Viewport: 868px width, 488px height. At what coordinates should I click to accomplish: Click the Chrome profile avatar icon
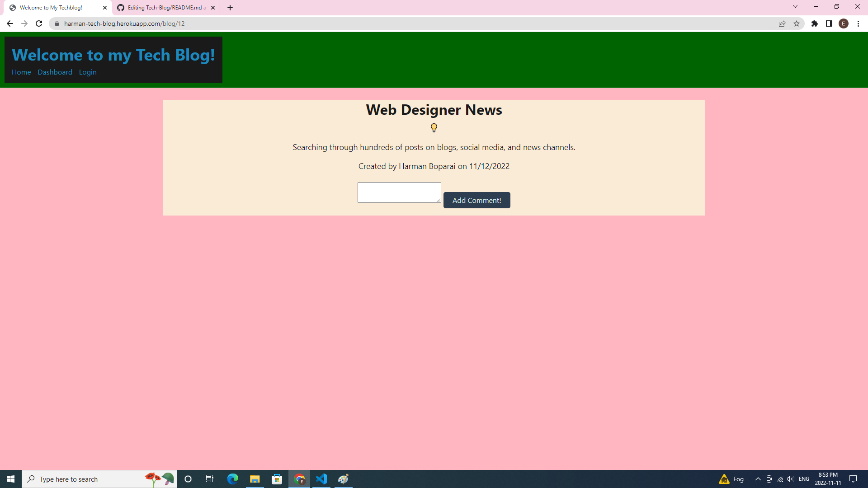[x=844, y=23]
